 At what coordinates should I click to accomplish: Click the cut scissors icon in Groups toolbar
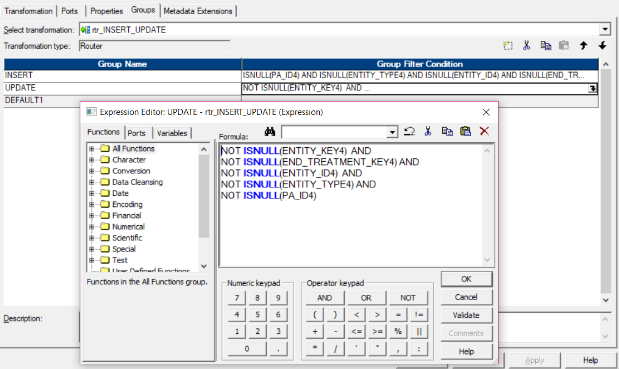526,46
